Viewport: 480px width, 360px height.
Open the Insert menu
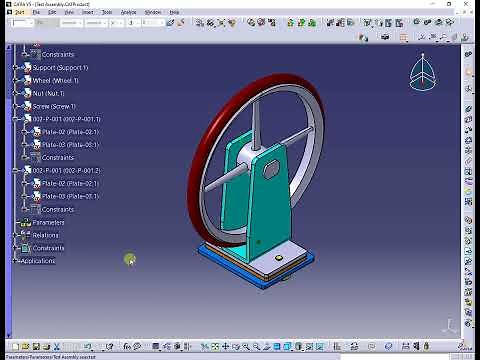pos(88,12)
